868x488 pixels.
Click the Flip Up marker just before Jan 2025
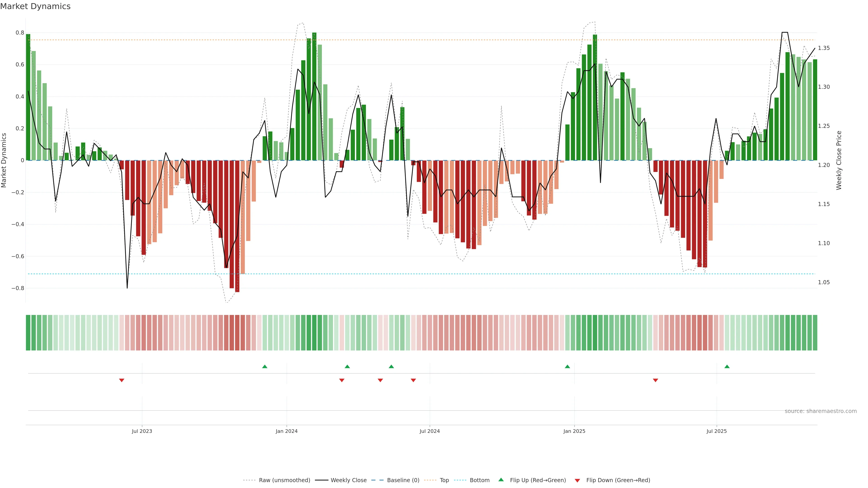coord(567,366)
